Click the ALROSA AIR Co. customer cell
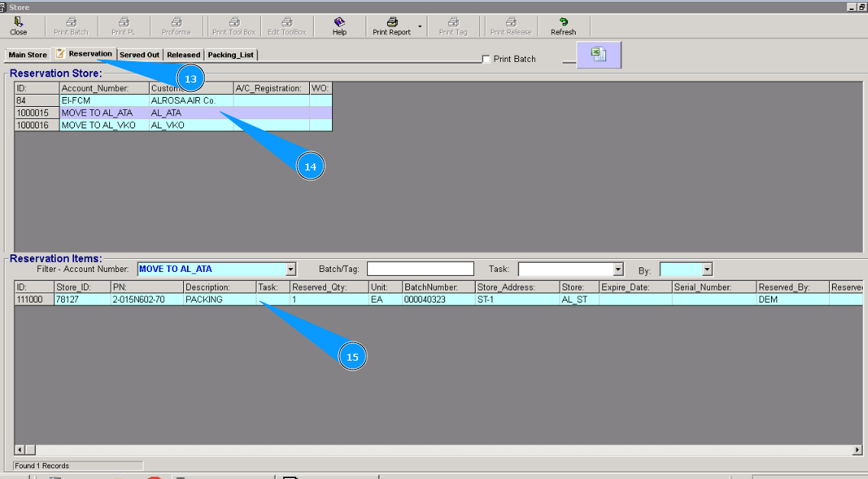 191,101
